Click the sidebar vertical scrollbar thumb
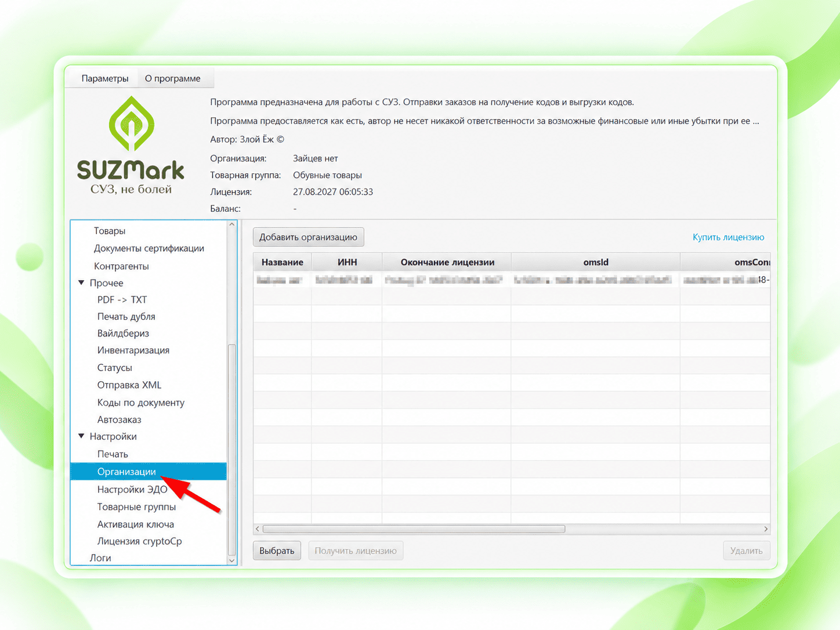Screen dimensions: 840x630 click(x=232, y=450)
